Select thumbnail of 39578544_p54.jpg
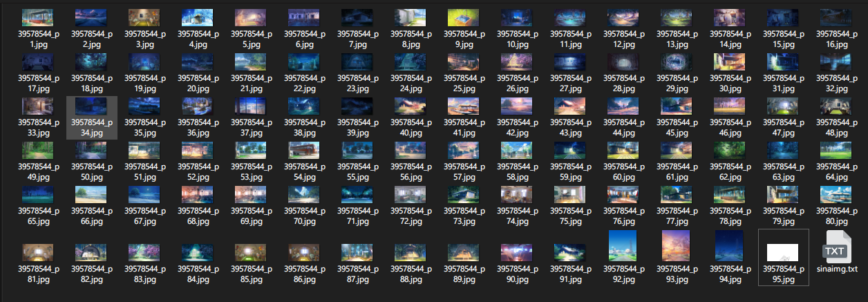This screenshot has width=868, height=302. (305, 151)
